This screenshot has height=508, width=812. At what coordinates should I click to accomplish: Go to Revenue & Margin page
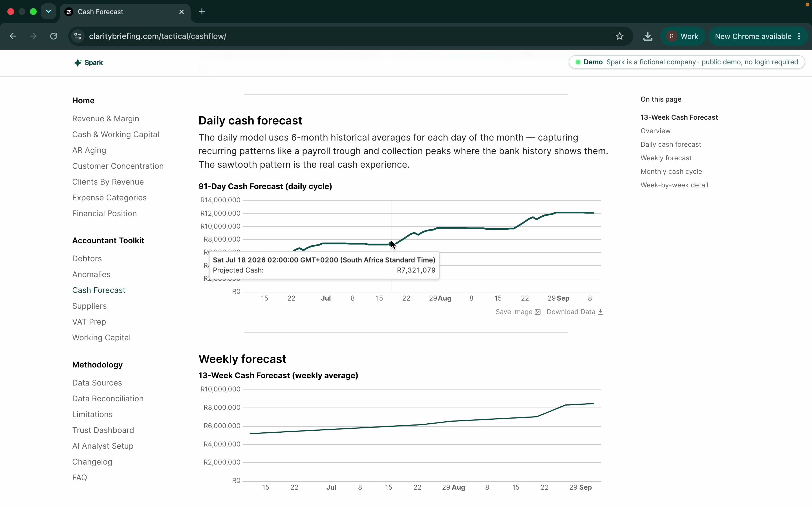106,119
